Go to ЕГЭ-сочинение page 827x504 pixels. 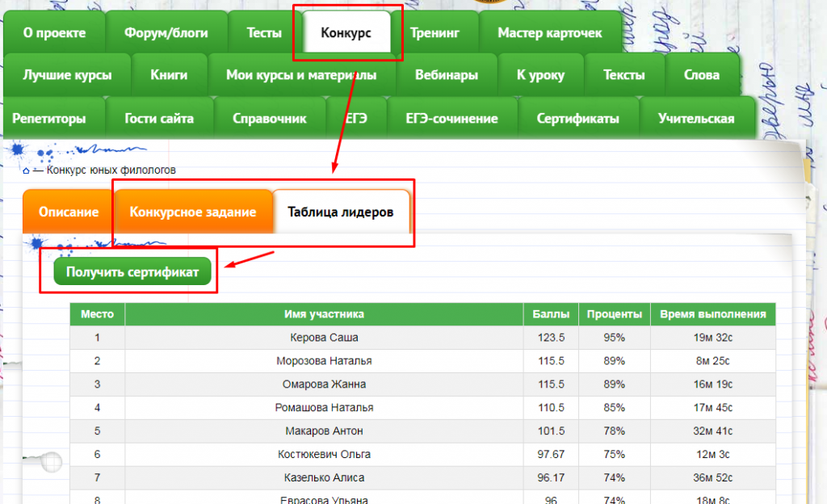point(451,119)
